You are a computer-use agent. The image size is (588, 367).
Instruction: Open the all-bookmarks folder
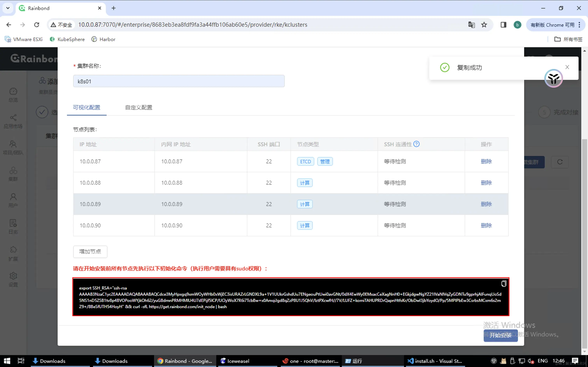[x=568, y=39]
